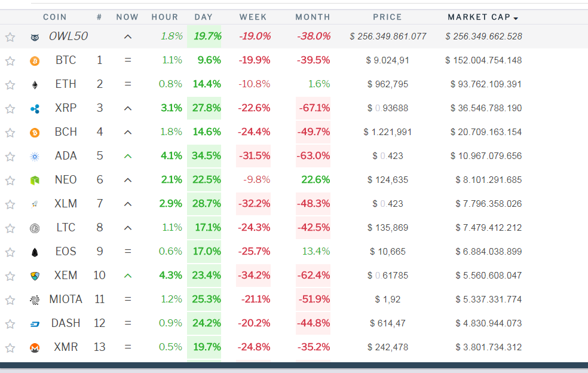
Task: Sort by the DAY column header
Action: pos(204,17)
